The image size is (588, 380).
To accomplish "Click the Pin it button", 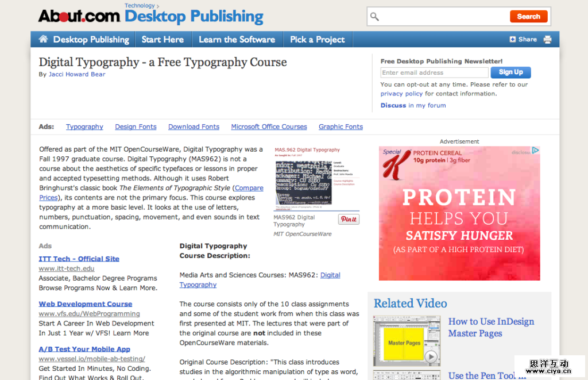I will 349,219.
